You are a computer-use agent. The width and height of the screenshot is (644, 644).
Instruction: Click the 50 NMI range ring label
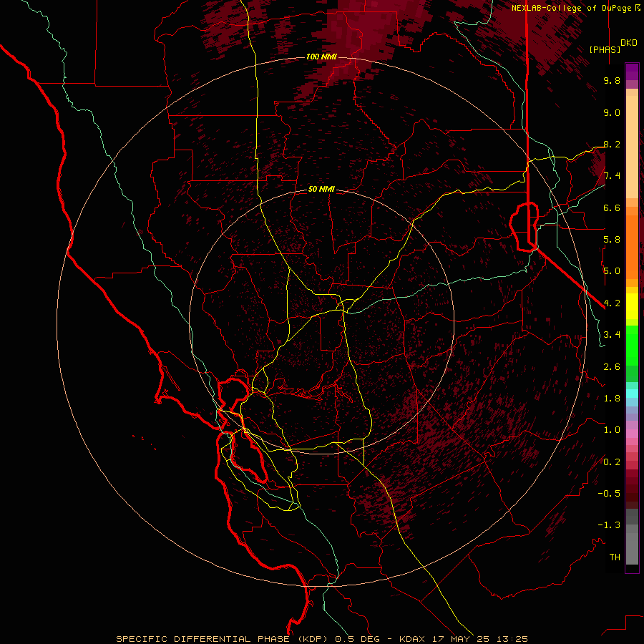coord(321,190)
